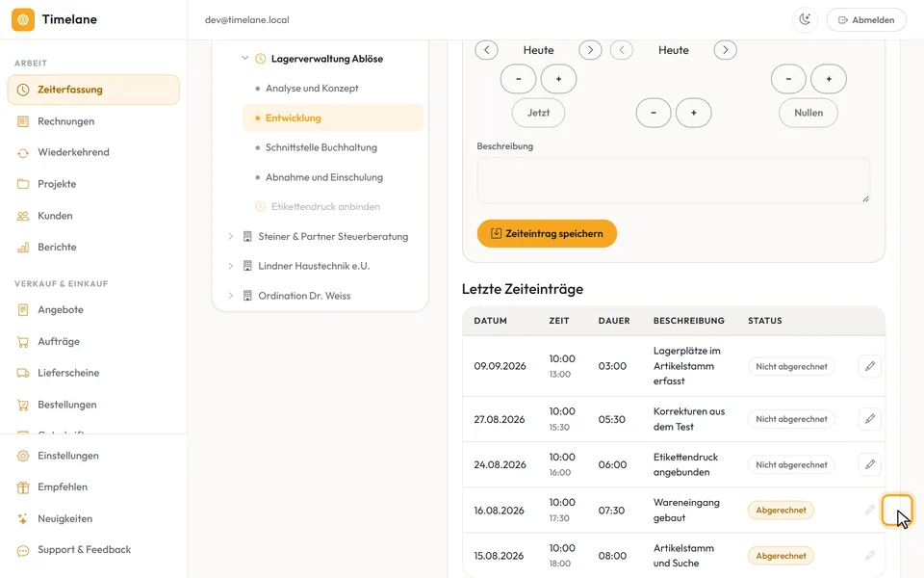Click the plus button directly above Nullen
Viewport: 924px width, 578px height.
pyautogui.click(x=829, y=79)
